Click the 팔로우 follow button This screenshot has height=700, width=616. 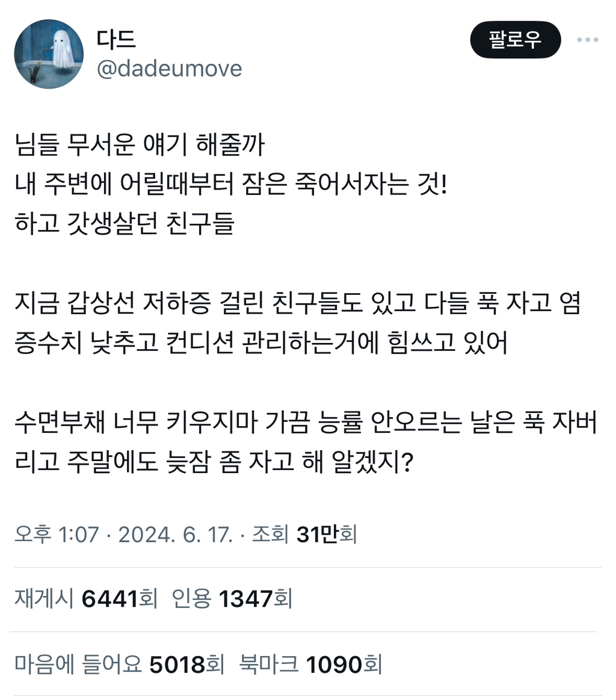(x=515, y=40)
